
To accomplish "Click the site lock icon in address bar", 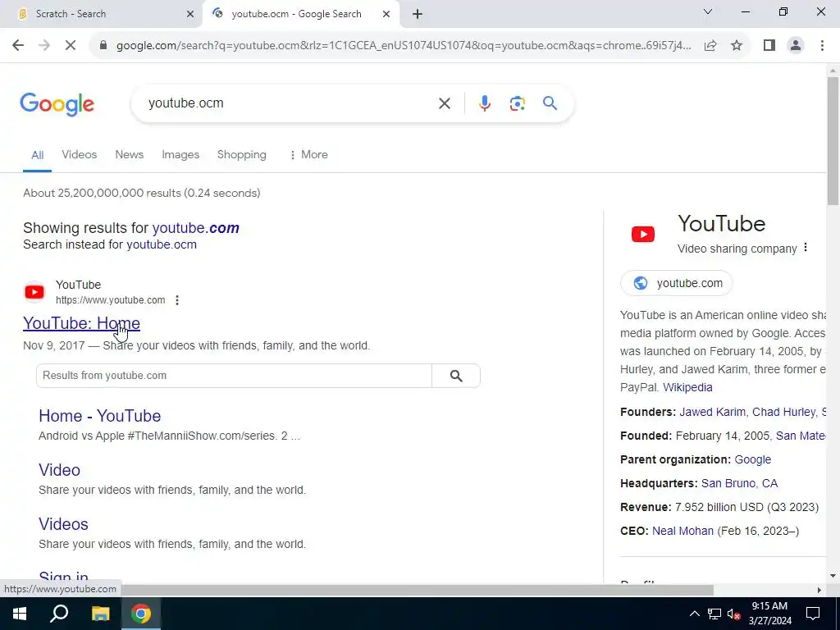I will (103, 46).
